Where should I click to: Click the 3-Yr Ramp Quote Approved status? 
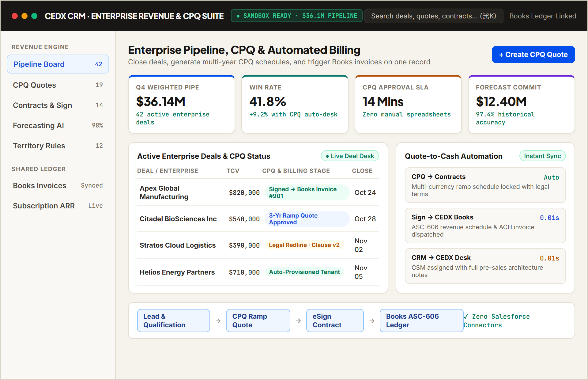coord(307,219)
